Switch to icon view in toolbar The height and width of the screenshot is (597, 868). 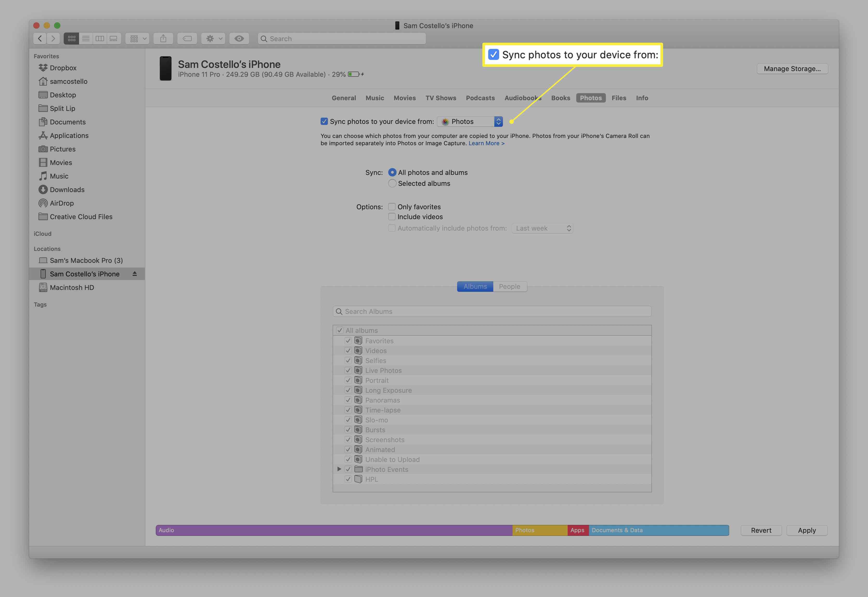click(71, 39)
